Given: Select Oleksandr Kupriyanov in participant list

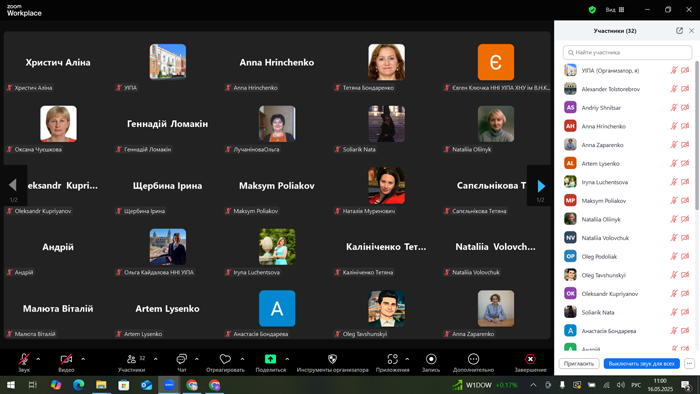Looking at the screenshot, I should (x=626, y=294).
